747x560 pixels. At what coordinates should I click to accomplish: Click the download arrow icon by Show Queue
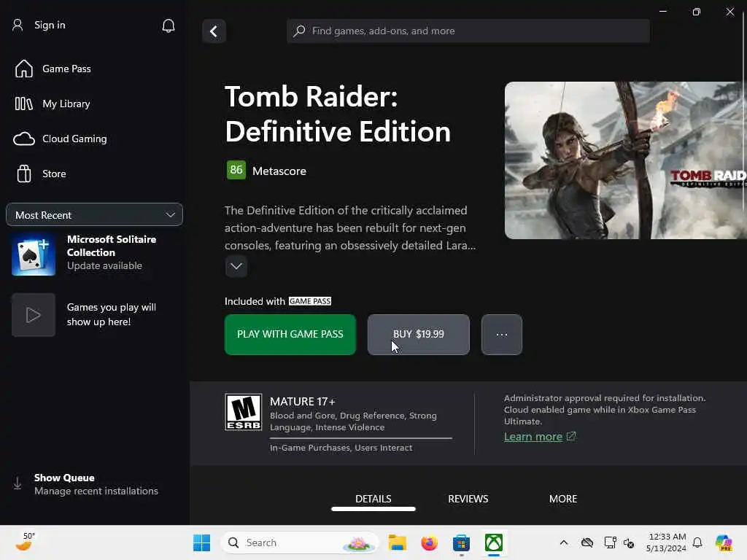18,483
